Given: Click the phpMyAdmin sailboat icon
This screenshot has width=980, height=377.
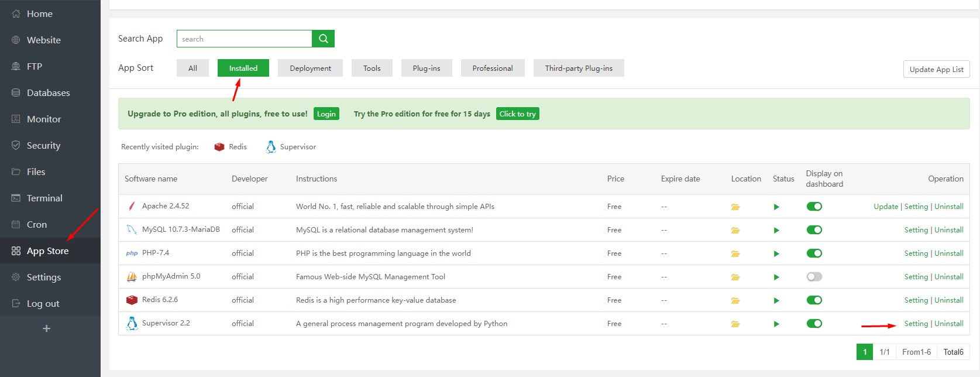Looking at the screenshot, I should click(x=132, y=276).
